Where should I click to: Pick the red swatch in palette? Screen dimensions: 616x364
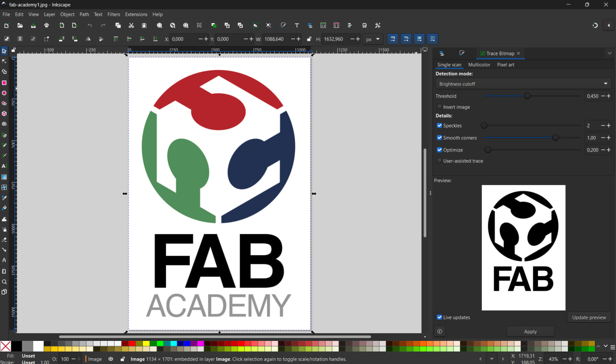click(x=132, y=344)
